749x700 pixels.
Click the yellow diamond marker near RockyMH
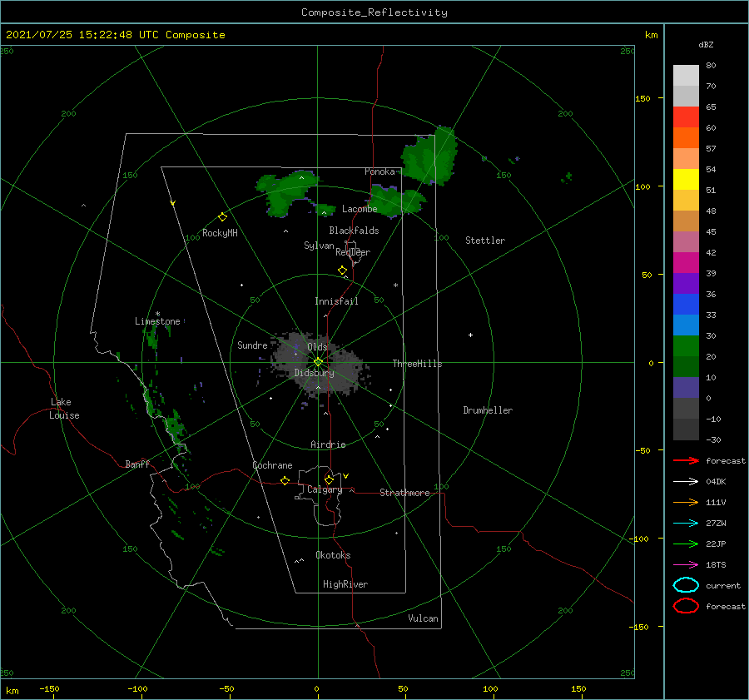(x=222, y=217)
